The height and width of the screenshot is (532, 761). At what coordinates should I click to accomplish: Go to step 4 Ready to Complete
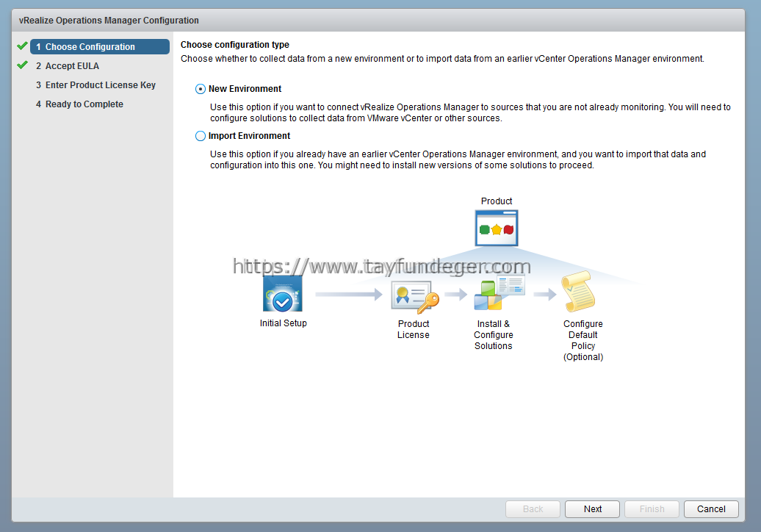point(79,104)
